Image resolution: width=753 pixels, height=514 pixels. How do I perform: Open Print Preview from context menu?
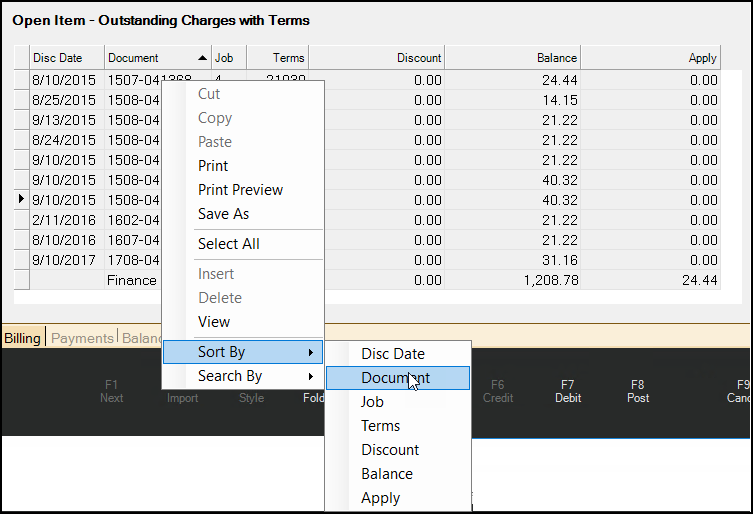(x=240, y=189)
